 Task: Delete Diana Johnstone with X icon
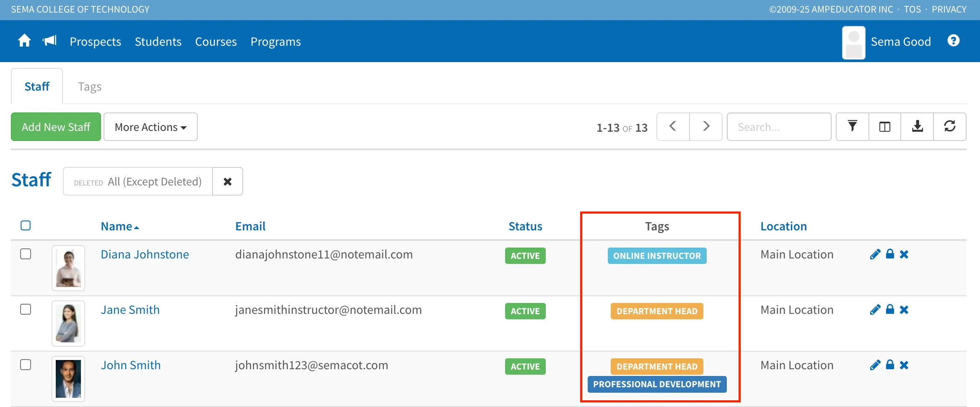[904, 254]
